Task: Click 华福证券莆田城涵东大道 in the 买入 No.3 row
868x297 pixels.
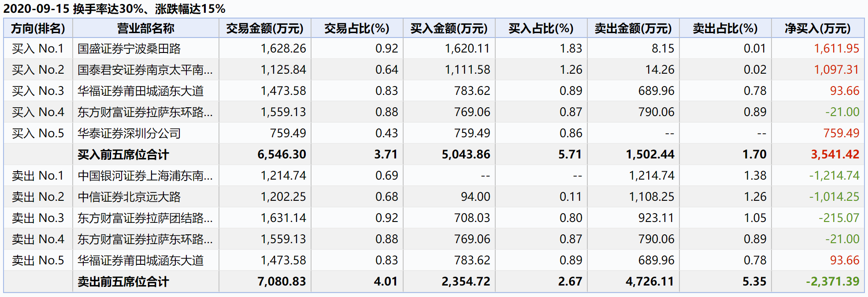Action: [x=141, y=91]
